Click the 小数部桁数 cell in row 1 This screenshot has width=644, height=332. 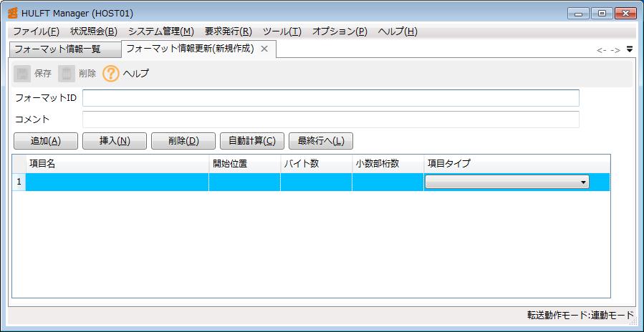click(388, 182)
